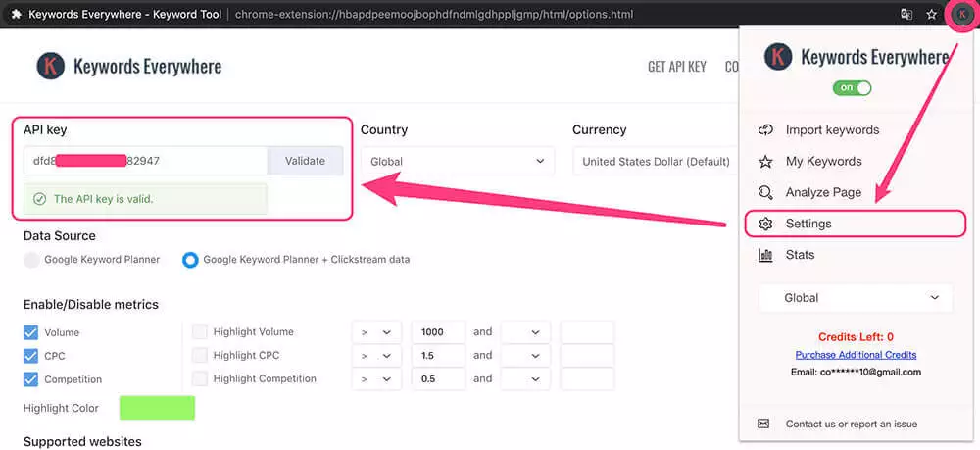Click the translate page icon in address bar
This screenshot has width=980, height=450.
pyautogui.click(x=906, y=15)
